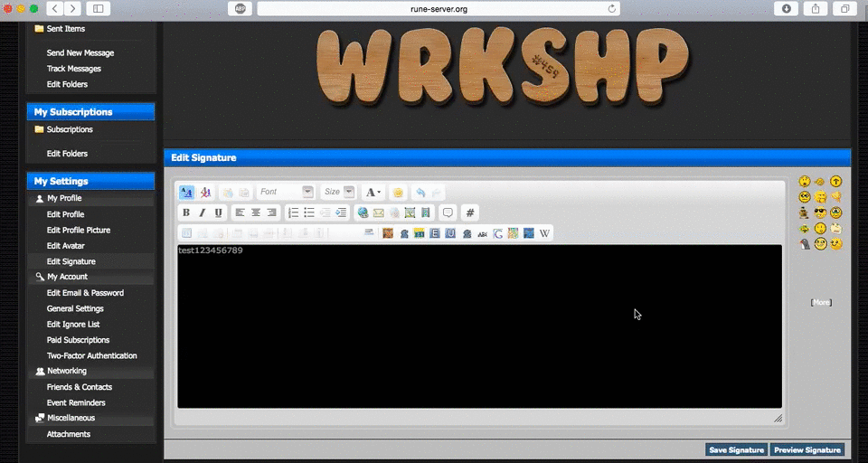The width and height of the screenshot is (868, 463).
Task: Open Event Reminders
Action: pos(76,402)
